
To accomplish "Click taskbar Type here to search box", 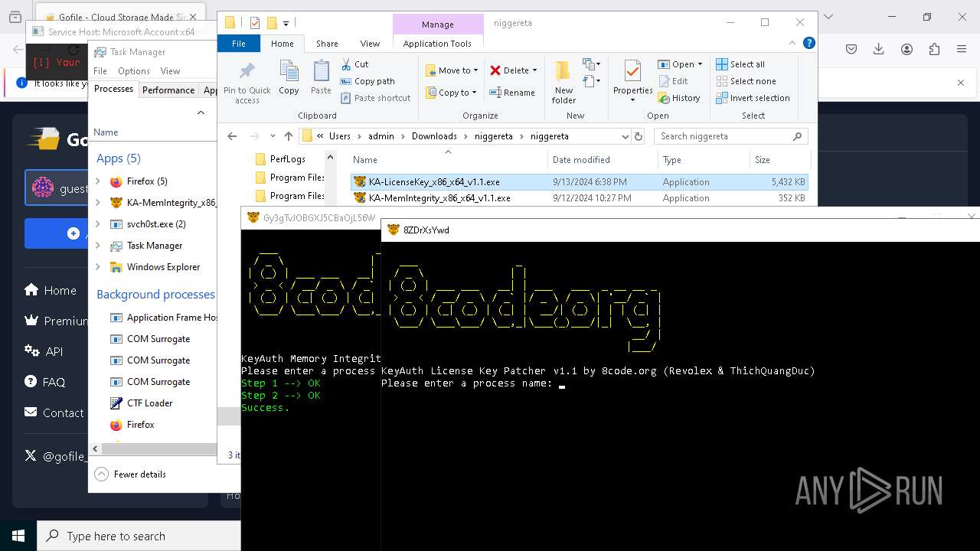I will 139,536.
